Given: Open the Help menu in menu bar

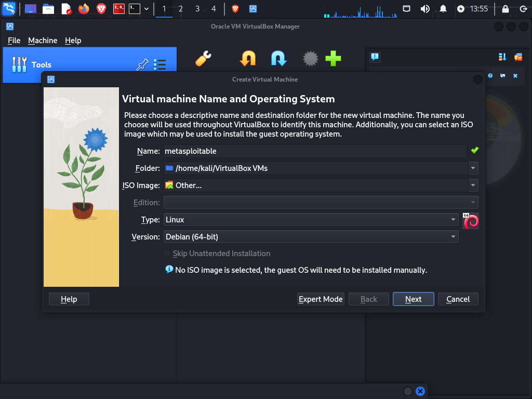Looking at the screenshot, I should click(73, 41).
